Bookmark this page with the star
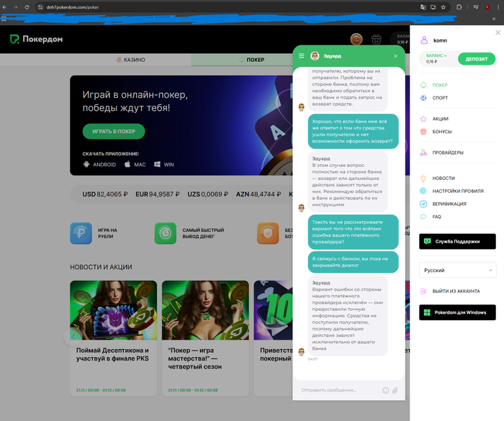This screenshot has width=504, height=421. point(444,7)
